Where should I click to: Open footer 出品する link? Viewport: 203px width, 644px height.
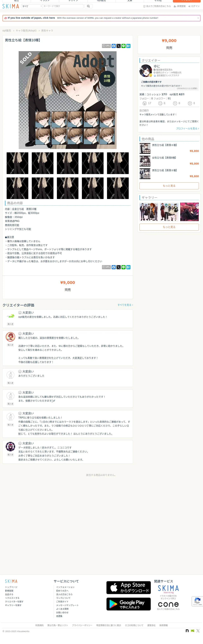pos(9,595)
